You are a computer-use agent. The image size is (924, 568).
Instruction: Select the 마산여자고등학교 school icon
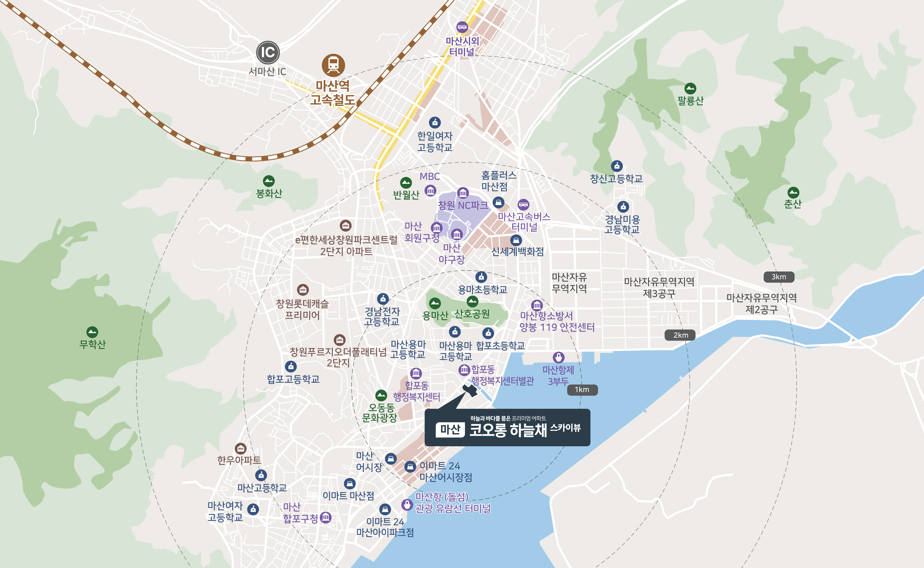click(253, 509)
